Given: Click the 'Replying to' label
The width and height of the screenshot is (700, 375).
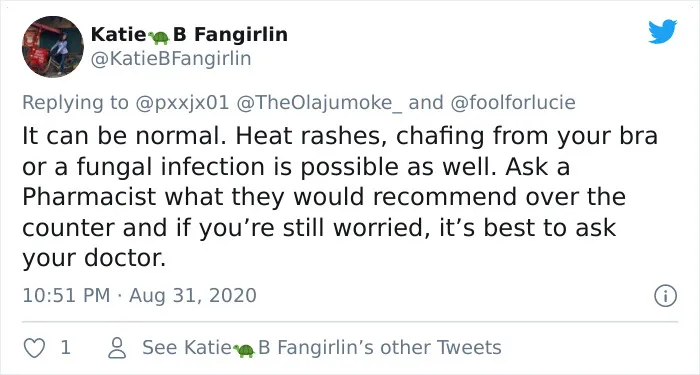Looking at the screenshot, I should click(75, 102).
